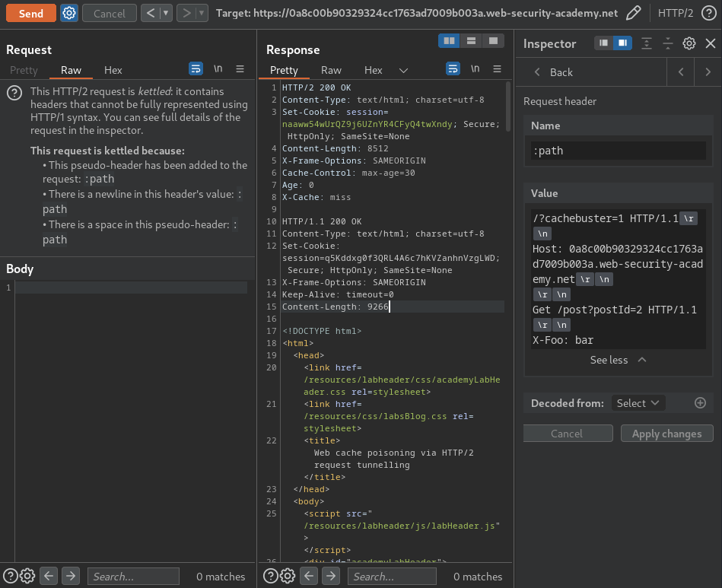
Task: Click the Get /post?postId=2 value line
Action: point(614,310)
